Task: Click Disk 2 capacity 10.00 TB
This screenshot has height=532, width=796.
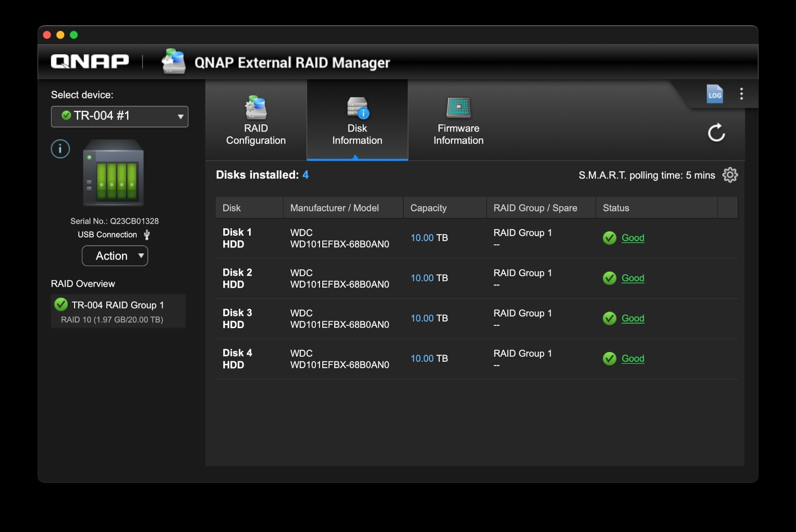Action: [429, 278]
